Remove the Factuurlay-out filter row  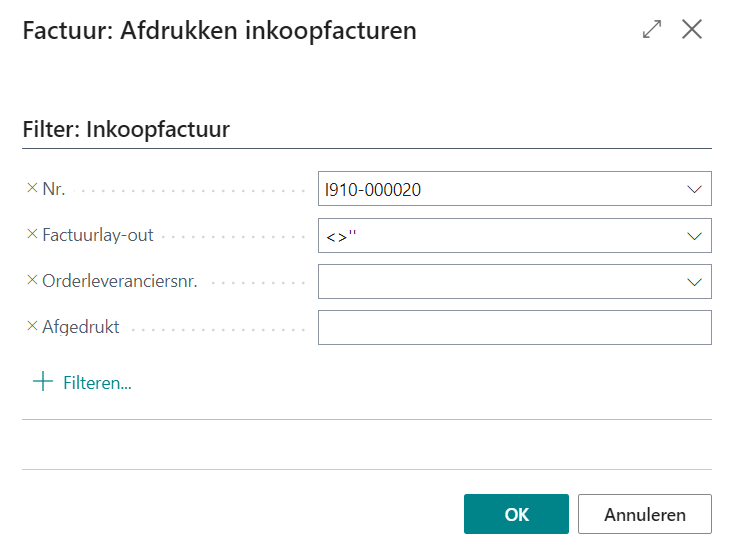[x=32, y=234]
